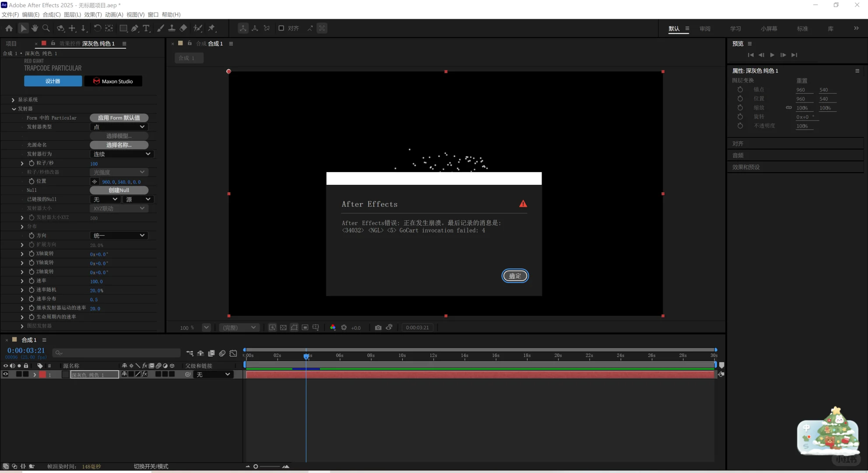Click the timeline zoom slider handle
Screen dimensions: 868x473
point(256,466)
